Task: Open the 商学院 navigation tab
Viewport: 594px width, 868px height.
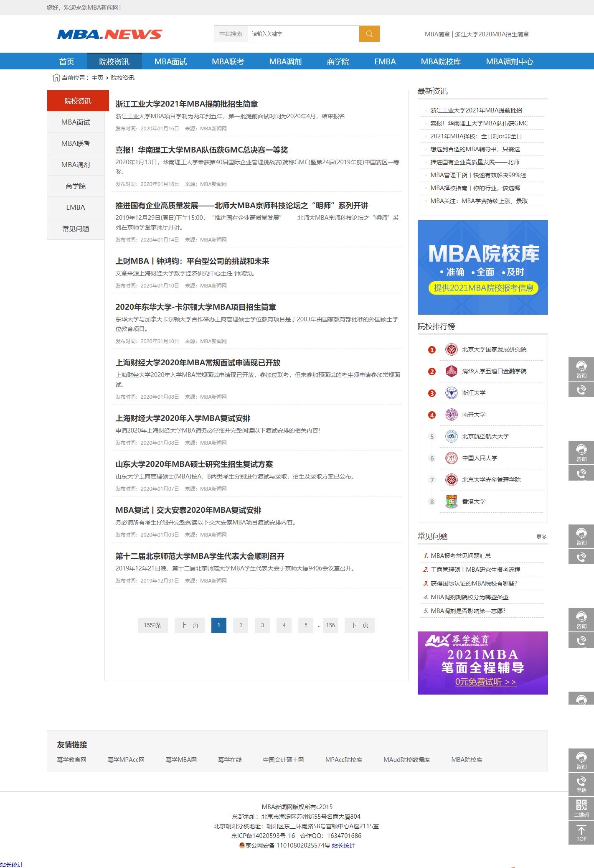Action: coord(338,61)
